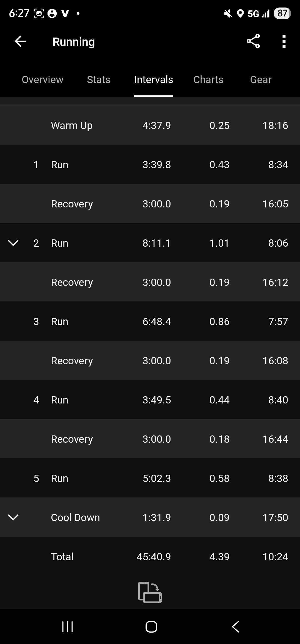Select the Intervals tab
The image size is (300, 644).
(x=154, y=80)
